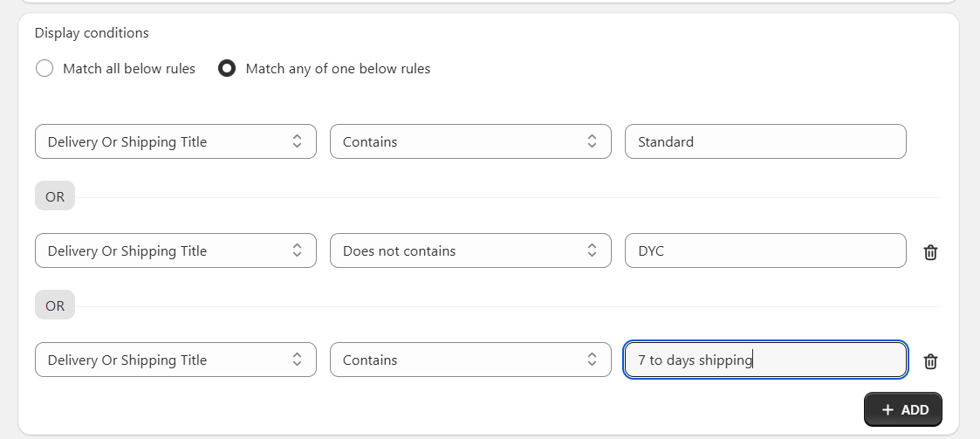Select 'Match any of one below rules' radio

coord(227,68)
